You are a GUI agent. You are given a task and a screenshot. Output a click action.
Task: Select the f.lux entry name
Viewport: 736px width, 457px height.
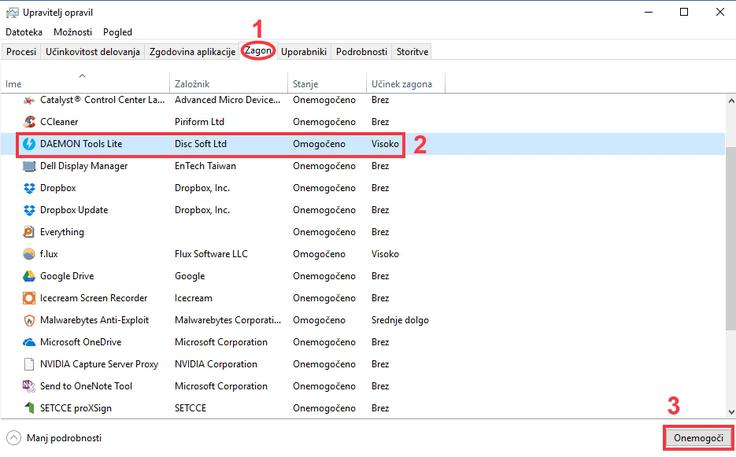[x=49, y=254]
